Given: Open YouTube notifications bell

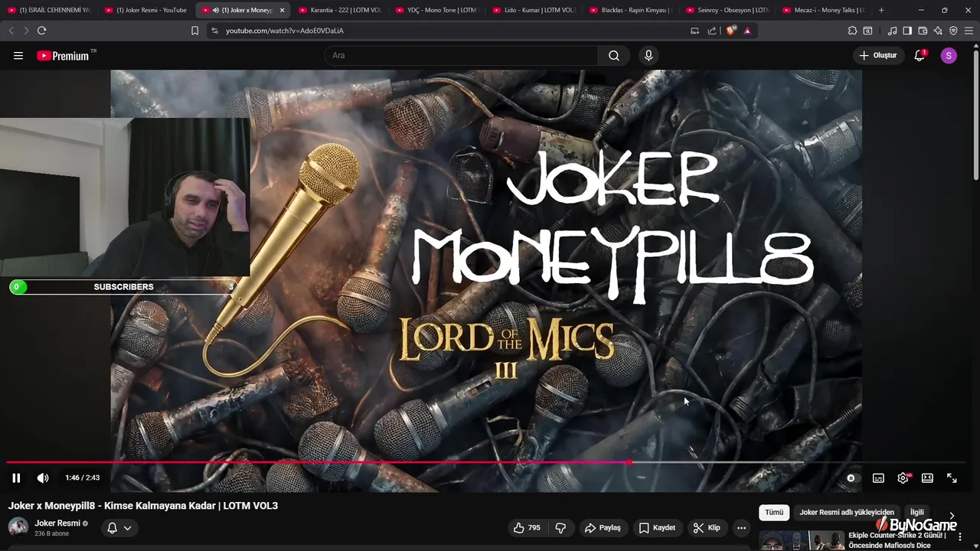Looking at the screenshot, I should [x=920, y=55].
